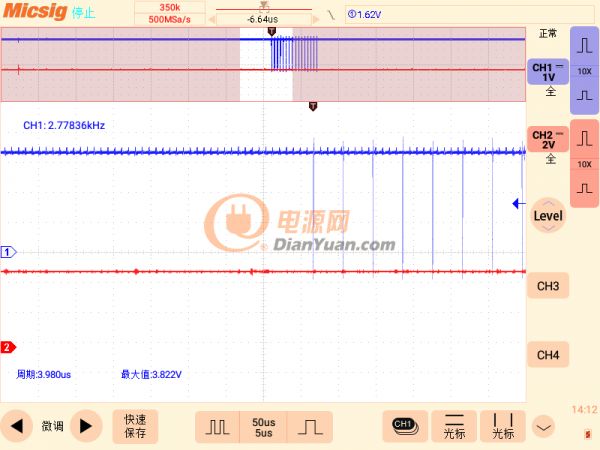The height and width of the screenshot is (450, 600).
Task: Decrease CH1 vertical scale with the small pulse icon
Action: tap(584, 95)
